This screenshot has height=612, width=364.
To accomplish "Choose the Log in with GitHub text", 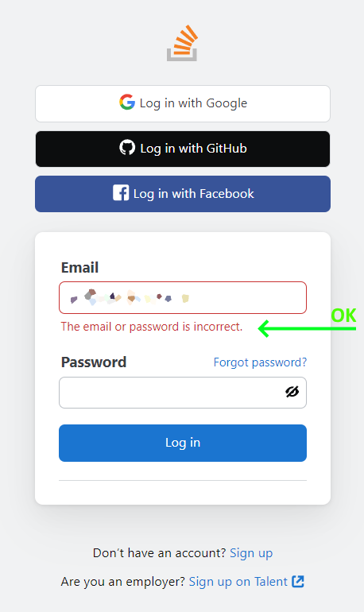I will 193,149.
